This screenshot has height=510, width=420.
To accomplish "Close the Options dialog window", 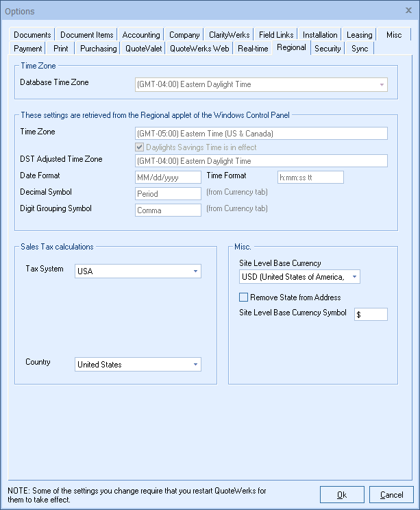I will click(x=408, y=10).
